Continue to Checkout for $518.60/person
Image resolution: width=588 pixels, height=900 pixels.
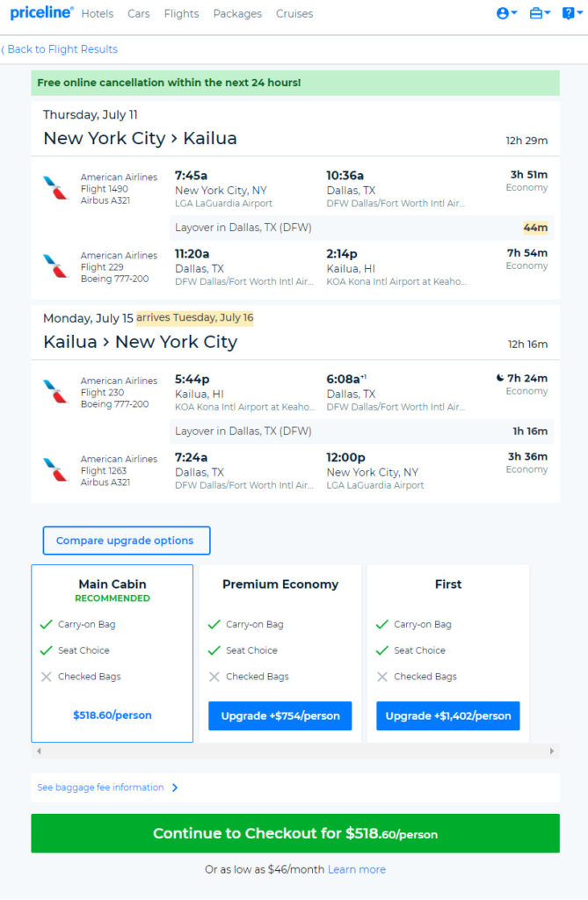tap(295, 833)
